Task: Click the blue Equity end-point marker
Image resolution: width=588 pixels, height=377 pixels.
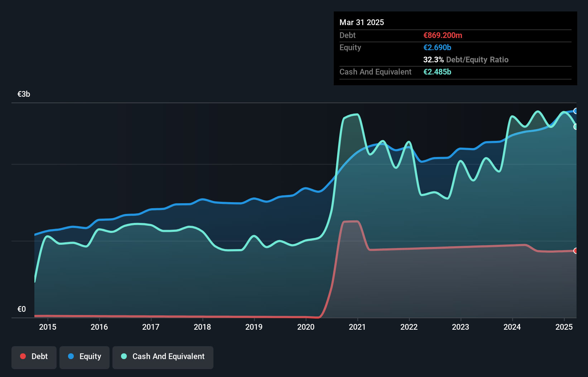Action: coord(575,111)
